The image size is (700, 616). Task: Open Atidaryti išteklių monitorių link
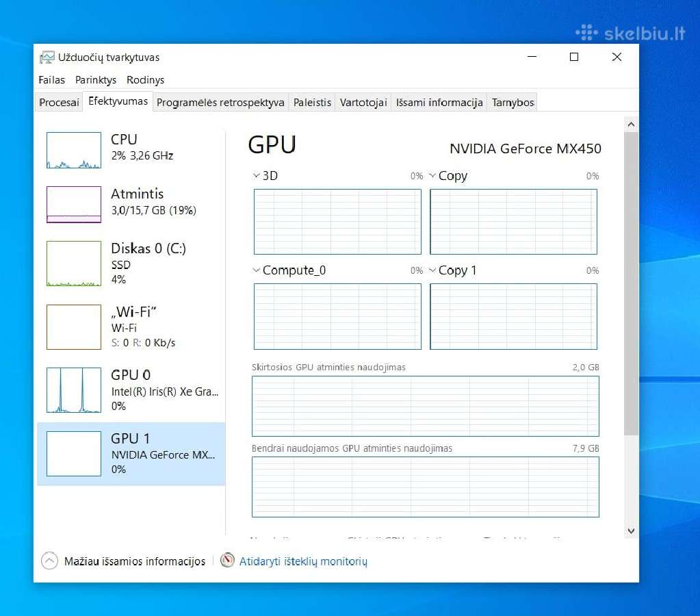point(303,561)
